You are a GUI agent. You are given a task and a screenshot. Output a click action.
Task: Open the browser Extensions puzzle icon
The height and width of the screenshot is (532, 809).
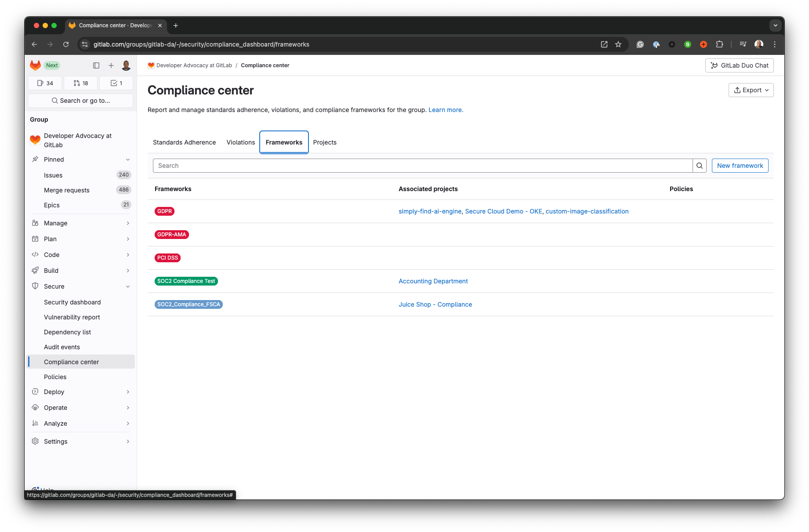719,44
